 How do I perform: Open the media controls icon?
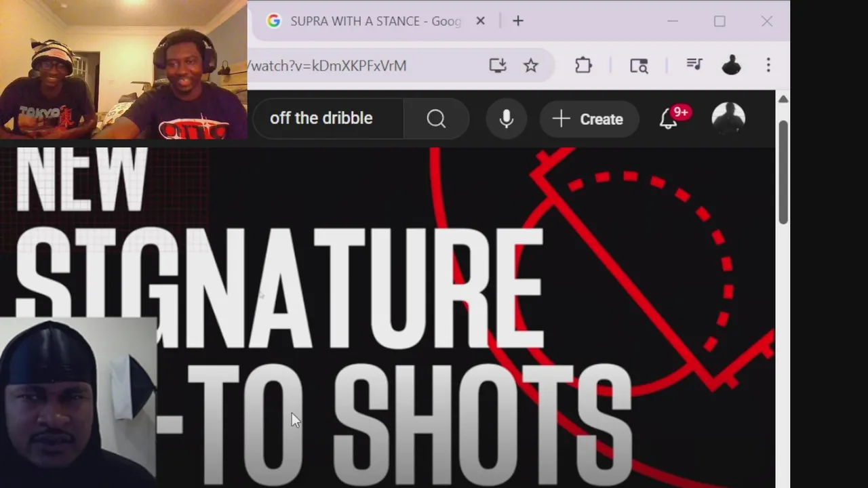point(694,65)
